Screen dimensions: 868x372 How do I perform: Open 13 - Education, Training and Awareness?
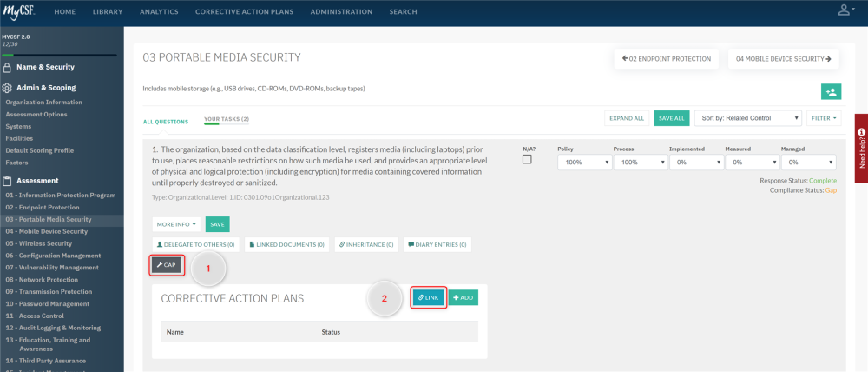pos(48,344)
